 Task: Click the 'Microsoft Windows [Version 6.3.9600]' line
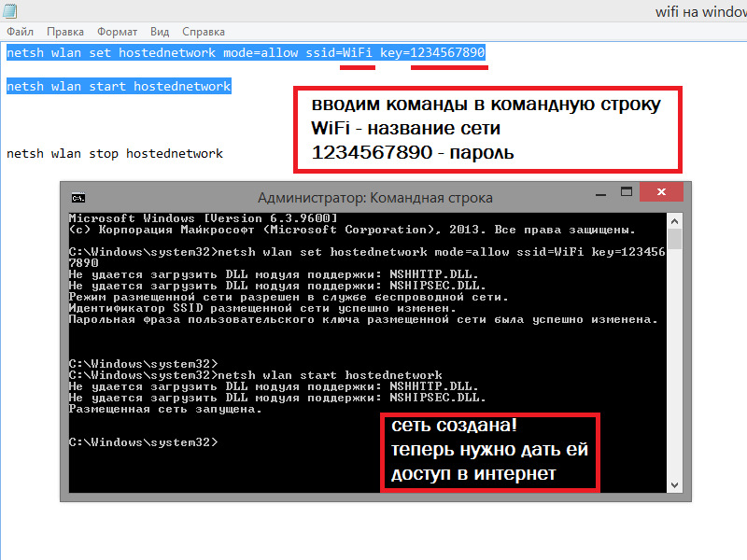tap(204, 218)
